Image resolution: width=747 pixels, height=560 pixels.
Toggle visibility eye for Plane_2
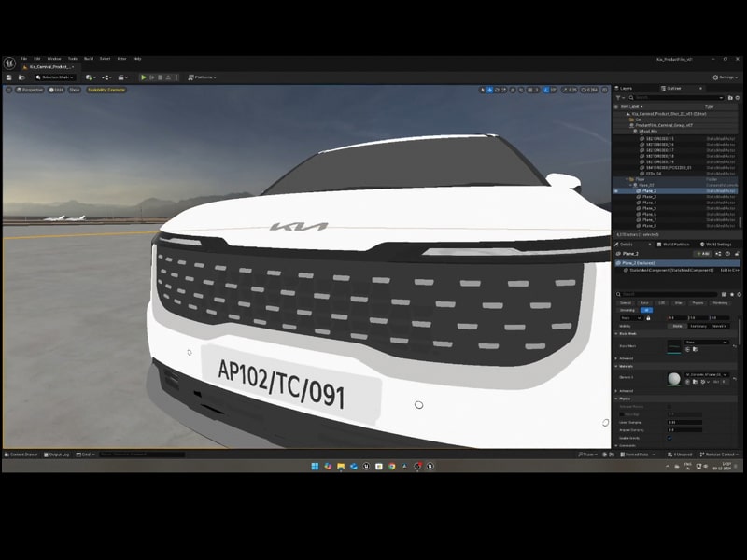(x=616, y=190)
